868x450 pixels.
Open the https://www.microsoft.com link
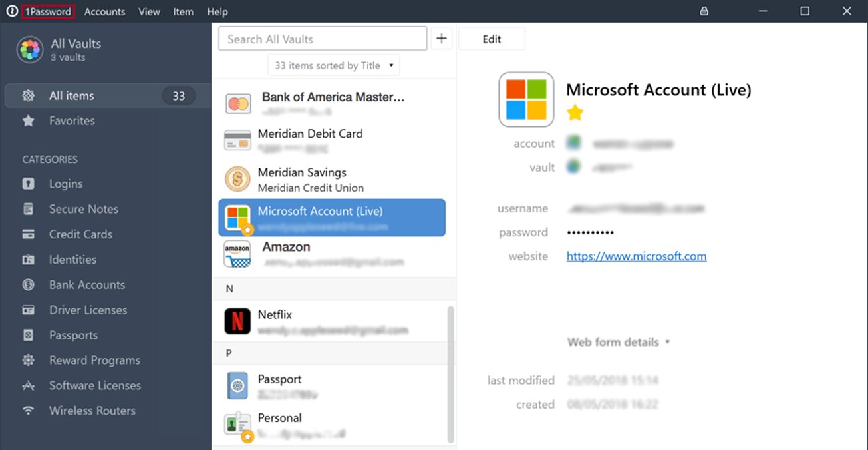[x=637, y=256]
